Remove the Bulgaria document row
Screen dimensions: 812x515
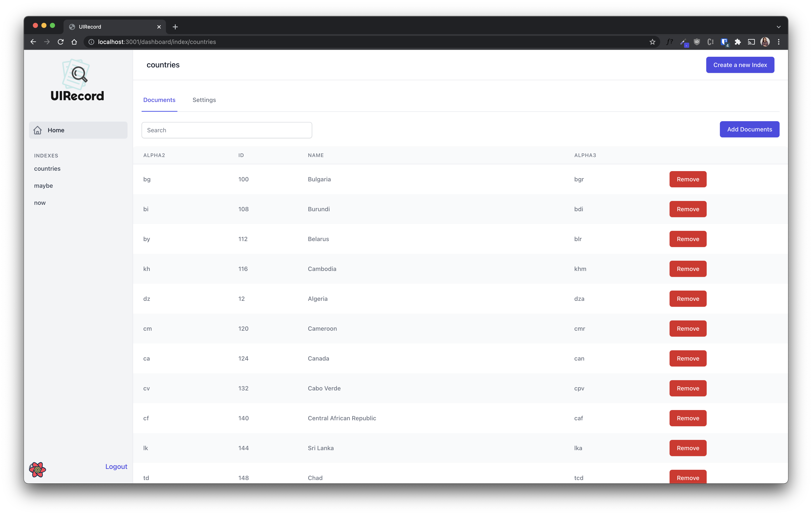[687, 179]
